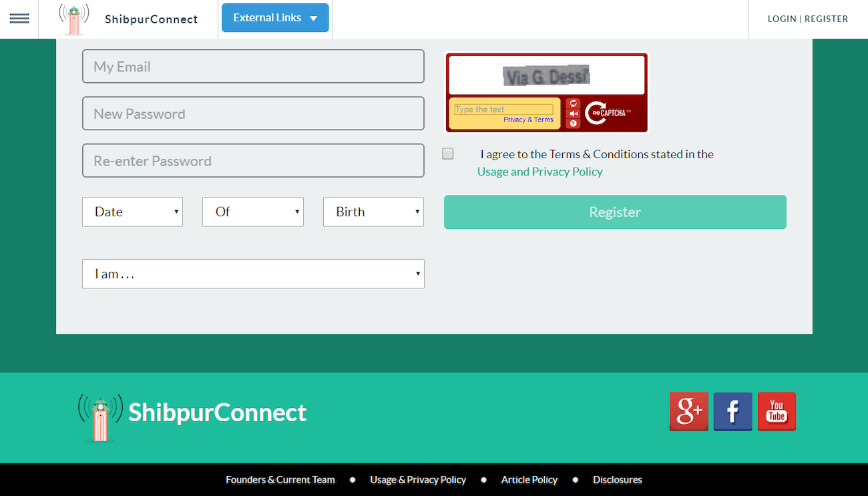Expand the "I am..." dropdown

click(x=253, y=274)
